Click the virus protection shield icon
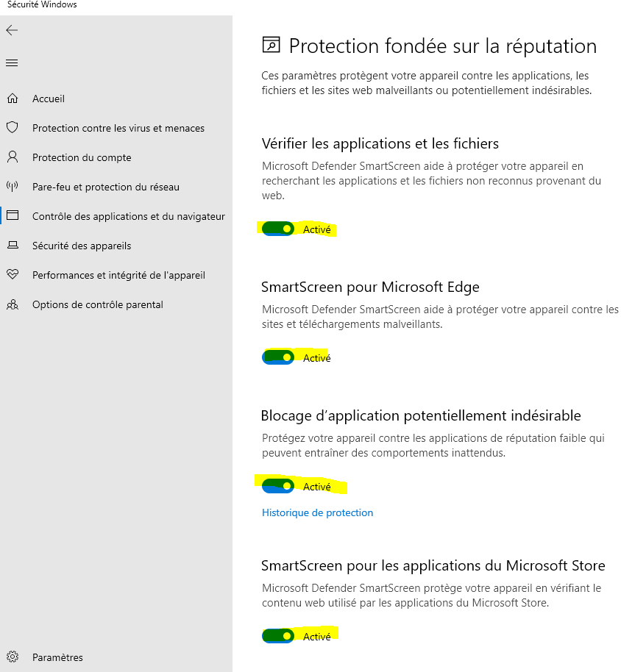 pyautogui.click(x=12, y=128)
